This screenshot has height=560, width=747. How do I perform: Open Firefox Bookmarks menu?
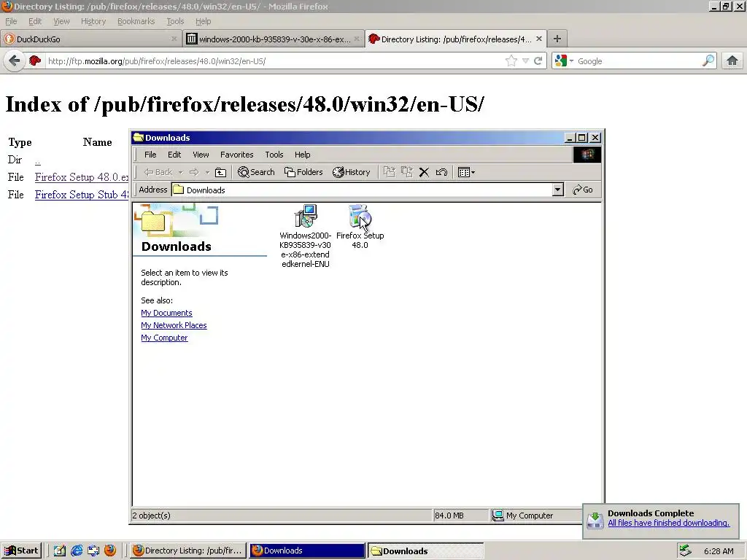pyautogui.click(x=136, y=21)
